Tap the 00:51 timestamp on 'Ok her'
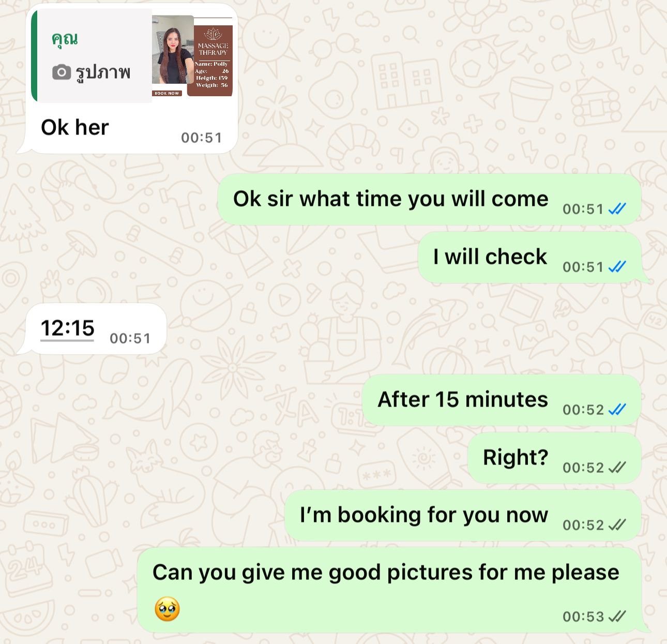This screenshot has width=667, height=644. click(202, 138)
